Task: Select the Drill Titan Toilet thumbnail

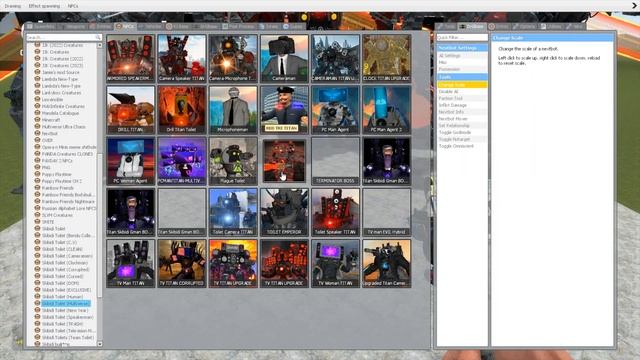Action: pos(182,109)
